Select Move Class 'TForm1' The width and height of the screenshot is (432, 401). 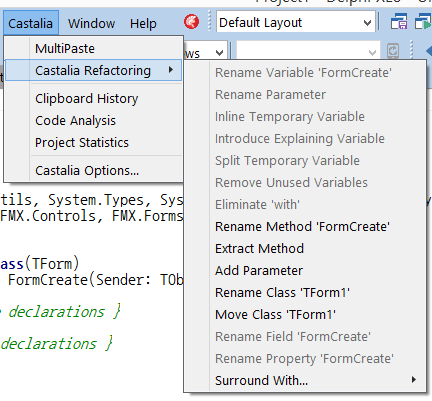(x=305, y=315)
